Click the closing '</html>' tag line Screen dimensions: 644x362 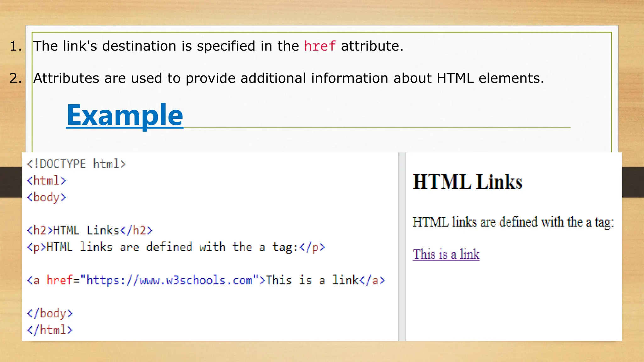[x=50, y=330]
